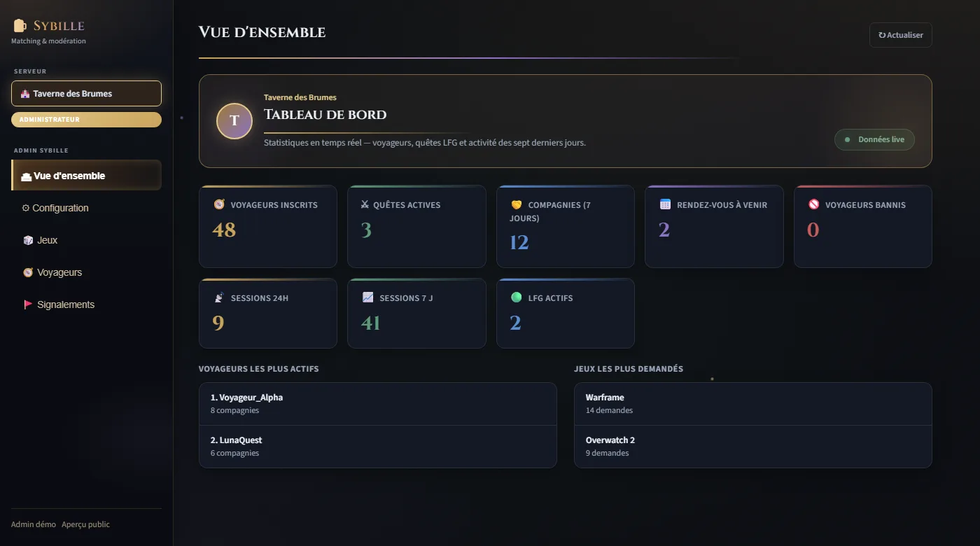Click the Administrateur role badge

[x=86, y=120]
